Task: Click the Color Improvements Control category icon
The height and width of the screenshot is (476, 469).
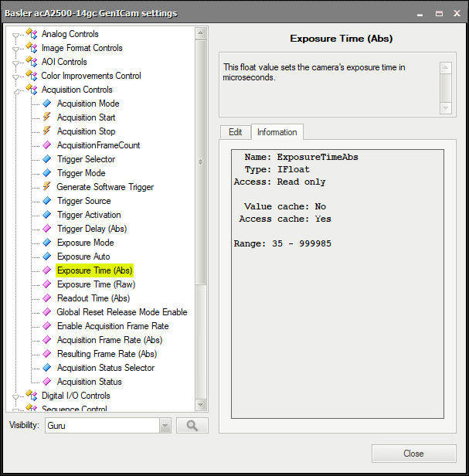Action: [32, 75]
